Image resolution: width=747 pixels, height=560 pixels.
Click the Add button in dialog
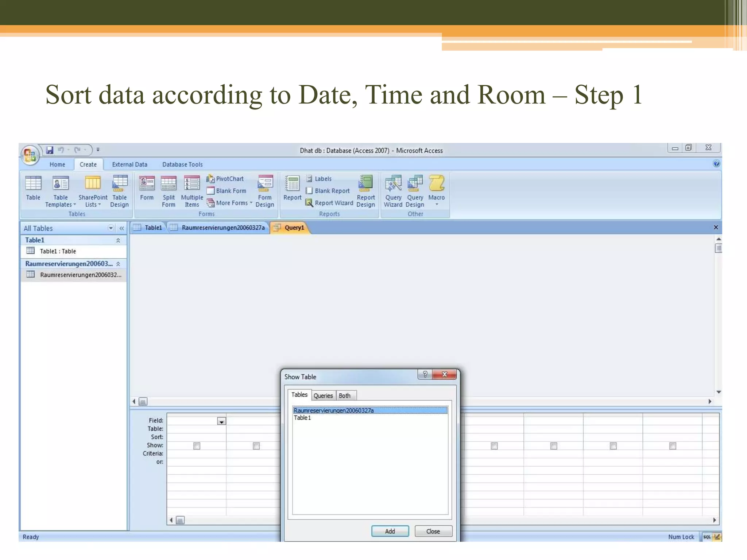point(390,531)
